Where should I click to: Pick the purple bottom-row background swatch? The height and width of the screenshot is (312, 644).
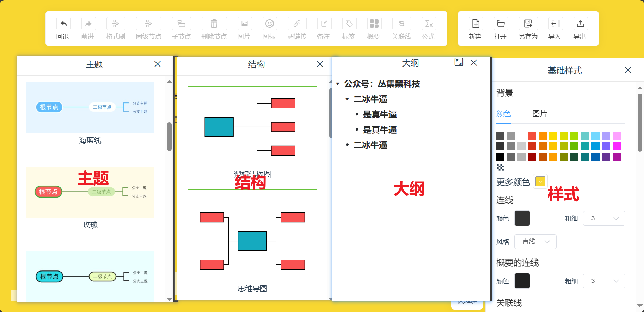coord(606,157)
